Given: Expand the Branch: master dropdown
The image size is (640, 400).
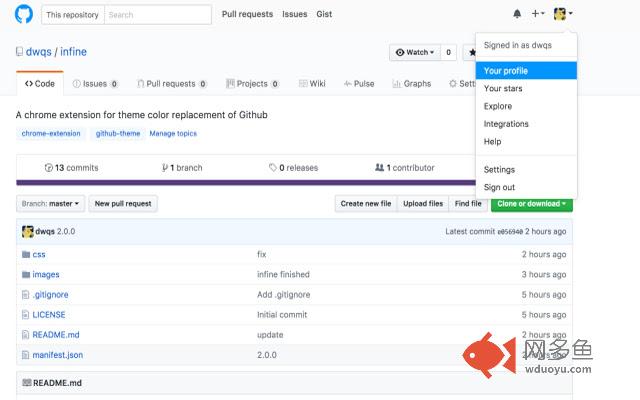Looking at the screenshot, I should (x=51, y=204).
